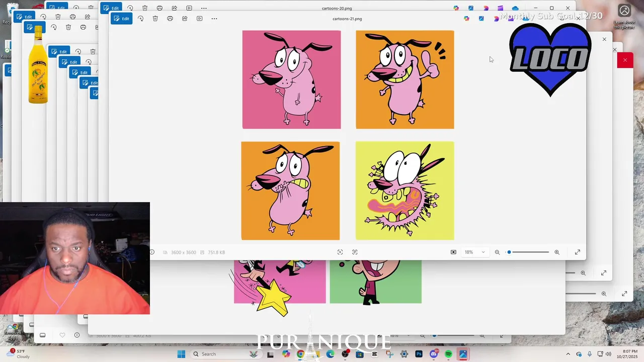Click zoom in magnifier in back window lower right

click(583, 273)
